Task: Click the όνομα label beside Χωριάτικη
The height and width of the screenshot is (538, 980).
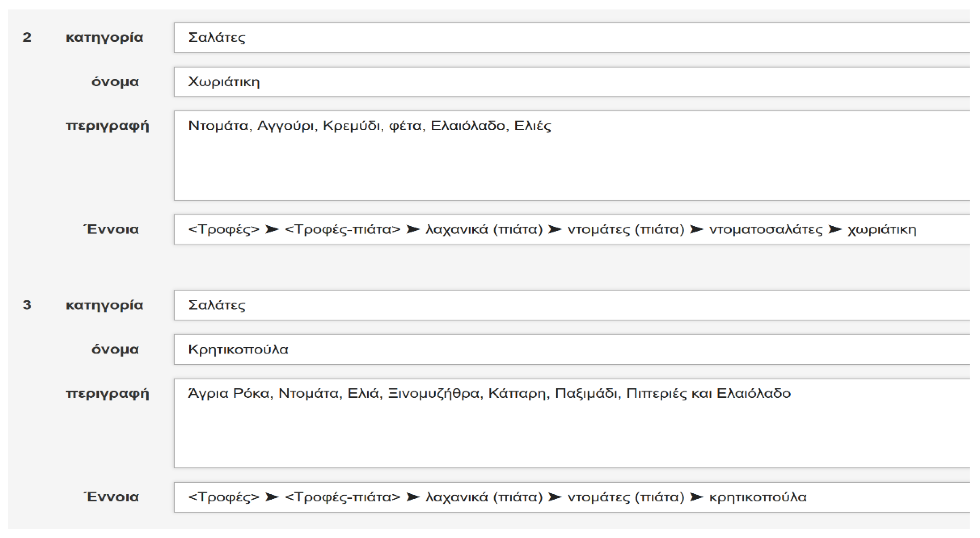Action: coord(115,82)
